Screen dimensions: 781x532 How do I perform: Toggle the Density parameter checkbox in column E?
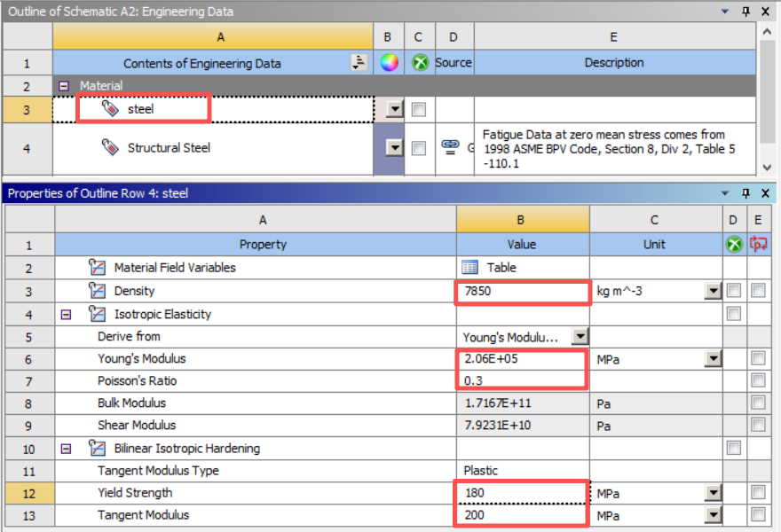point(758,290)
